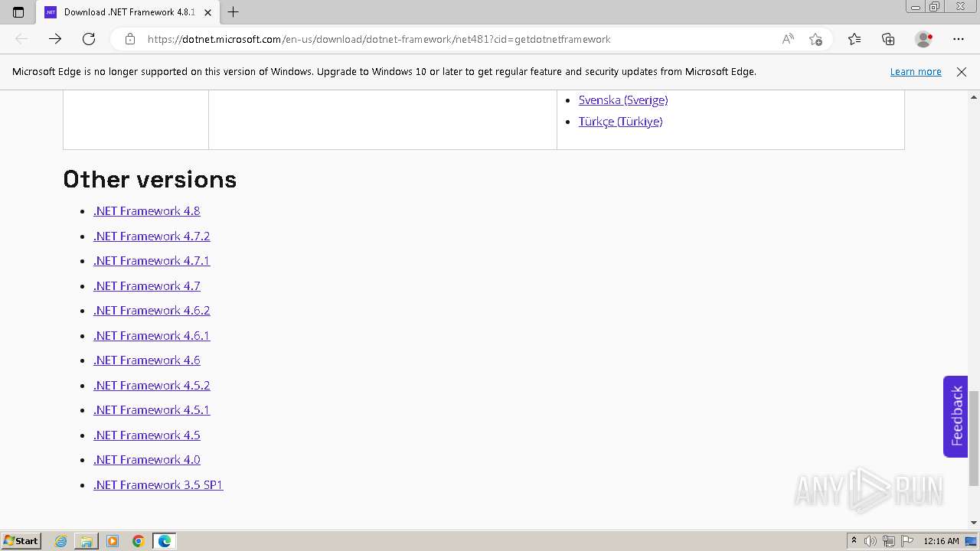Show hidden system tray icons

tap(854, 541)
